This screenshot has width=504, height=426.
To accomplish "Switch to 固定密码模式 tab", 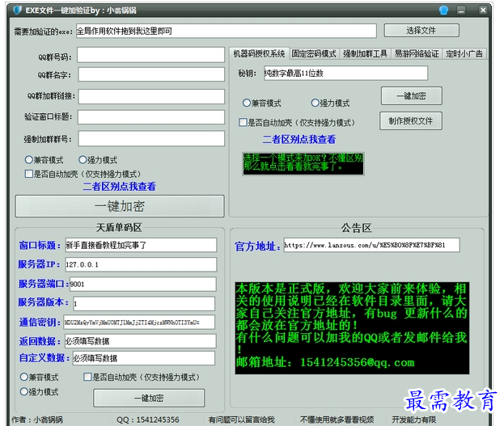I will coord(314,53).
